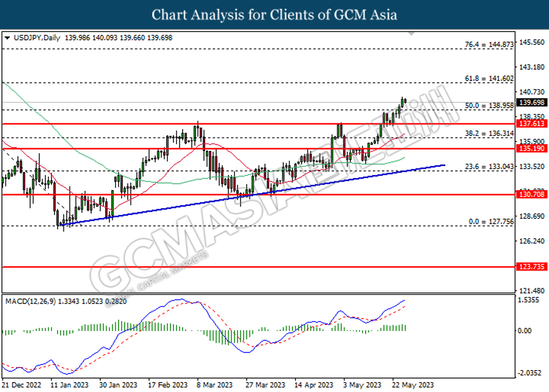Click the header Chart Analysis for Clients of GCM Asia
The height and width of the screenshot is (392, 549).
pyautogui.click(x=274, y=15)
